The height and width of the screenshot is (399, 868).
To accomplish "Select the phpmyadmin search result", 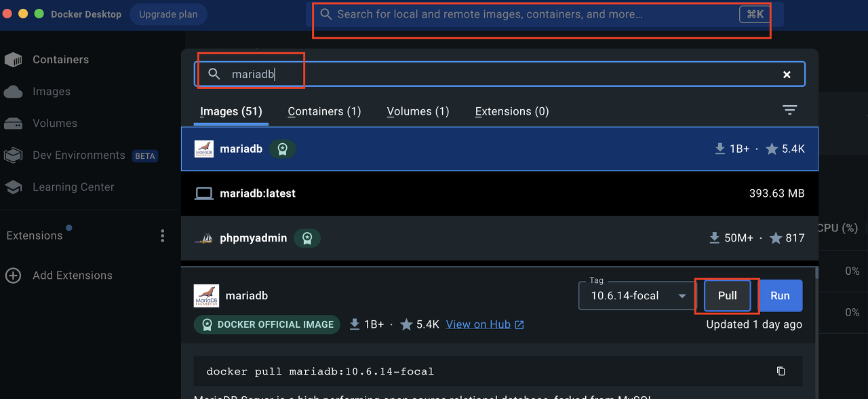I will click(x=500, y=238).
